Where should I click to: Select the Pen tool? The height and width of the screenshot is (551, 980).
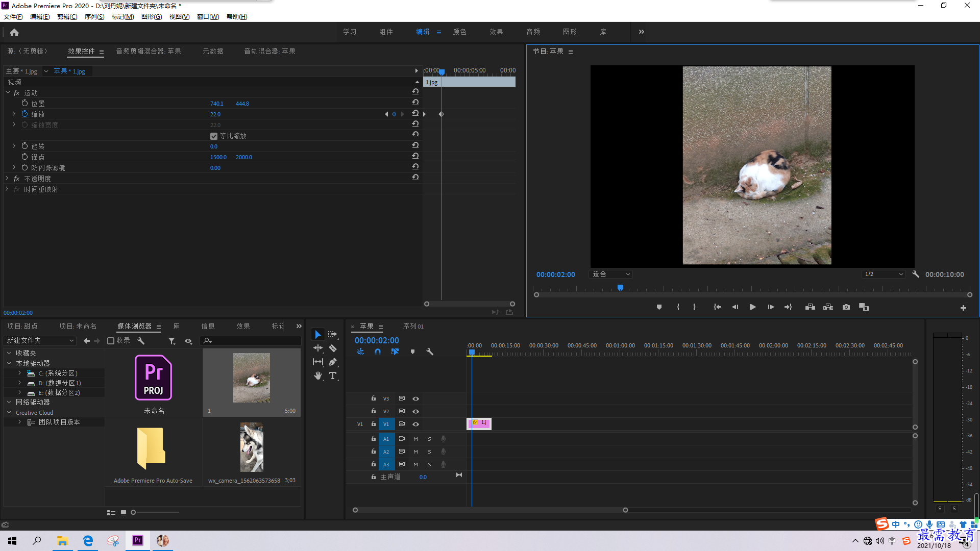(x=333, y=362)
